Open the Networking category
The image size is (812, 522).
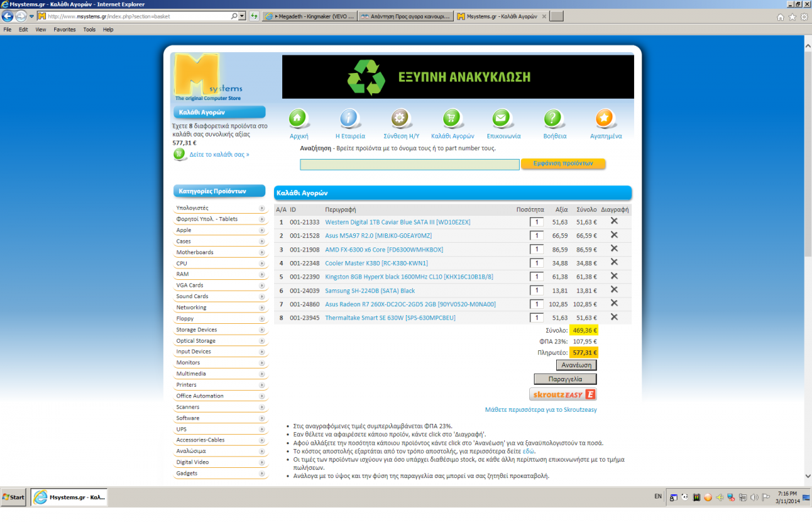(191, 308)
